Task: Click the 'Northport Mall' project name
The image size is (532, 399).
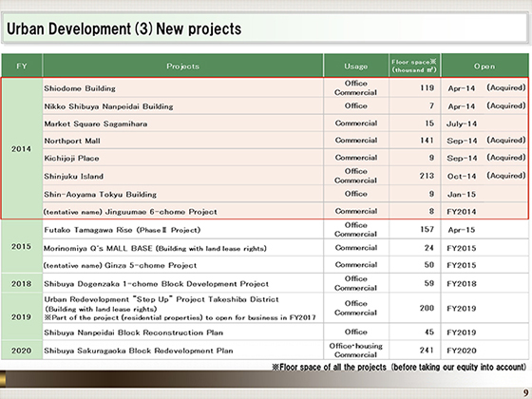Action: coord(72,141)
